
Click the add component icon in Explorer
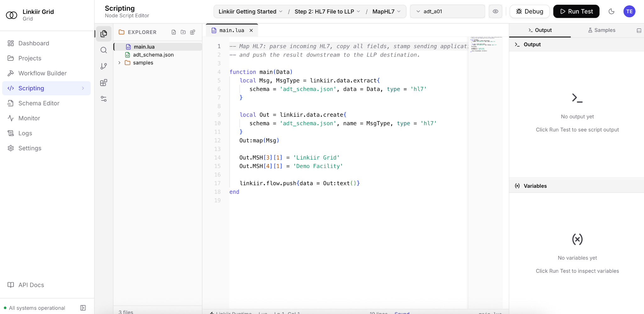pos(193,32)
